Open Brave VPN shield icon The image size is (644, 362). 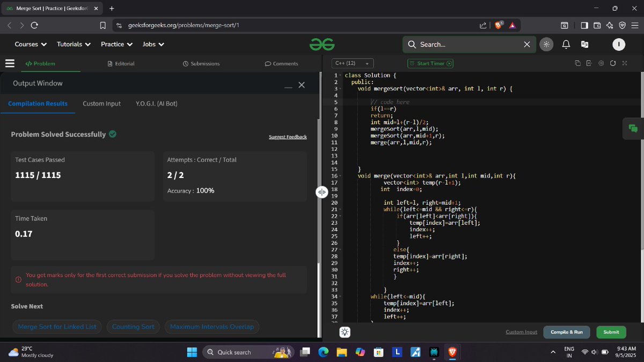622,25
